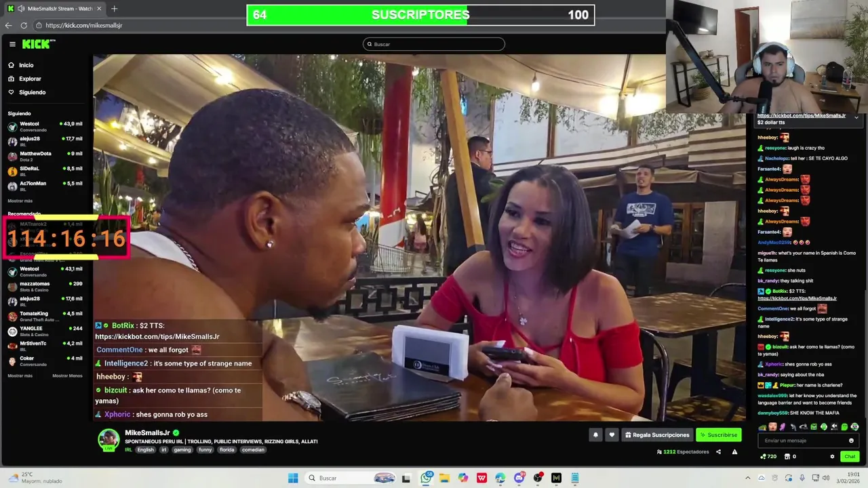Open microphone icon in system tray
The image size is (868, 488).
coord(802,478)
